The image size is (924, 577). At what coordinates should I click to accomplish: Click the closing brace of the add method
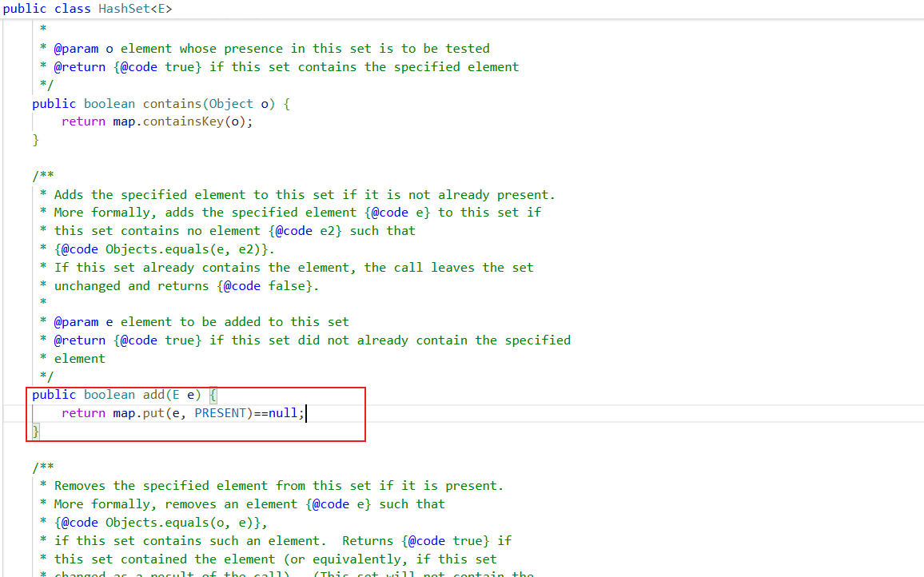[x=36, y=432]
